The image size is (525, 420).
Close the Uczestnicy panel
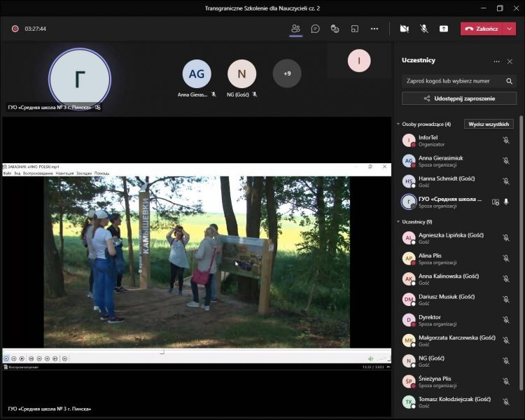pos(510,62)
